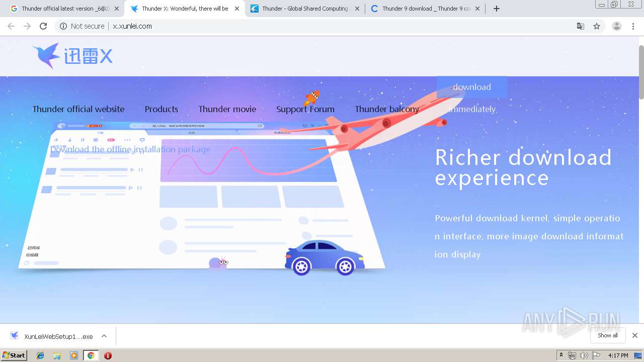Open the Support Forum link
This screenshot has width=644, height=362.
point(305,109)
